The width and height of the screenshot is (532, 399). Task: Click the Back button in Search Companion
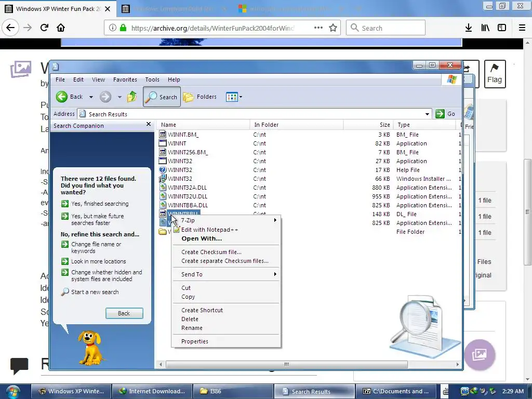click(x=124, y=313)
